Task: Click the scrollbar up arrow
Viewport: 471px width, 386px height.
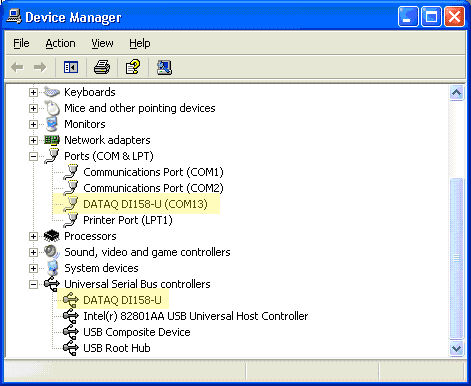Action: 456,92
